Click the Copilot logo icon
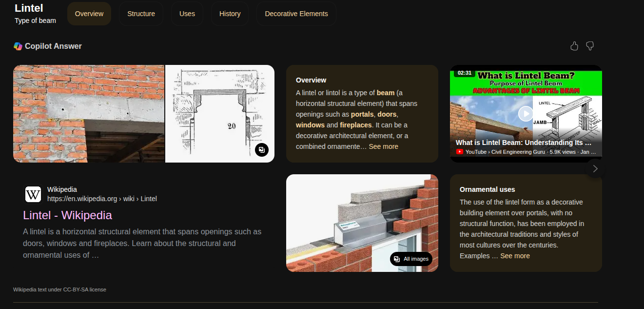644x309 pixels. click(18, 46)
